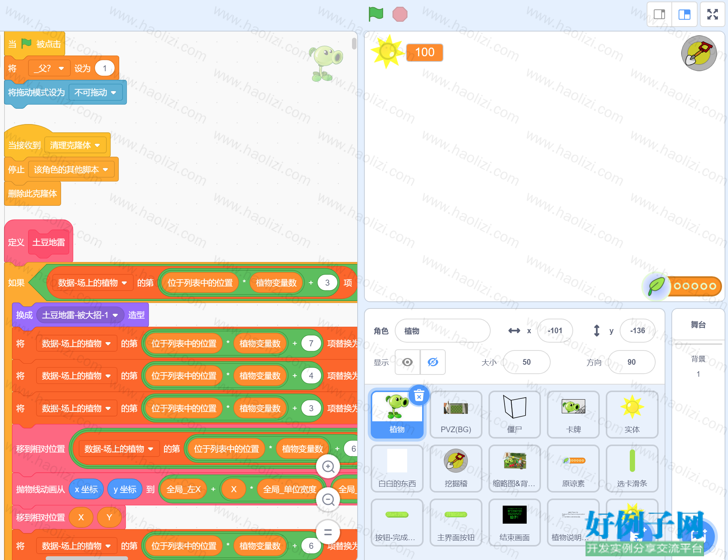The height and width of the screenshot is (560, 728).
Task: Click the 全局_左X variable block
Action: click(184, 489)
